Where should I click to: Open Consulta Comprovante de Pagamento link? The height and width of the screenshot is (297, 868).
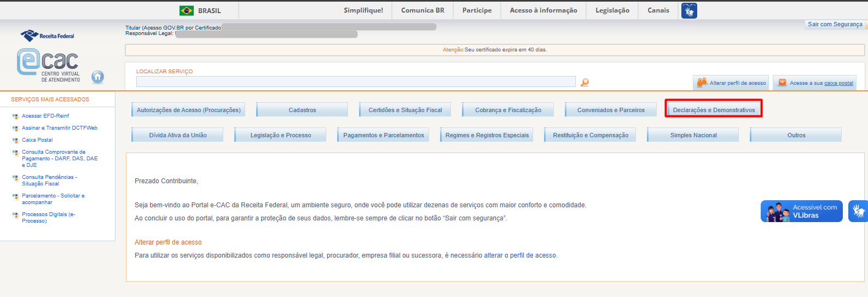pos(60,159)
